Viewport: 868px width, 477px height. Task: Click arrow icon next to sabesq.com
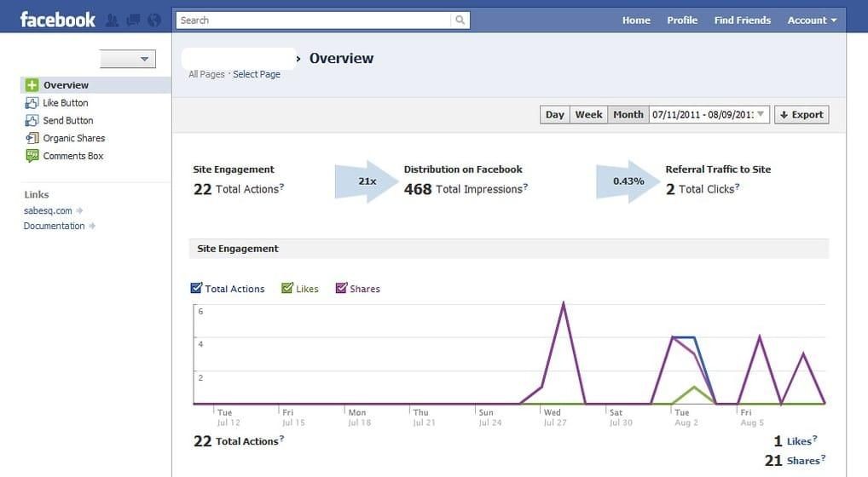coord(79,210)
